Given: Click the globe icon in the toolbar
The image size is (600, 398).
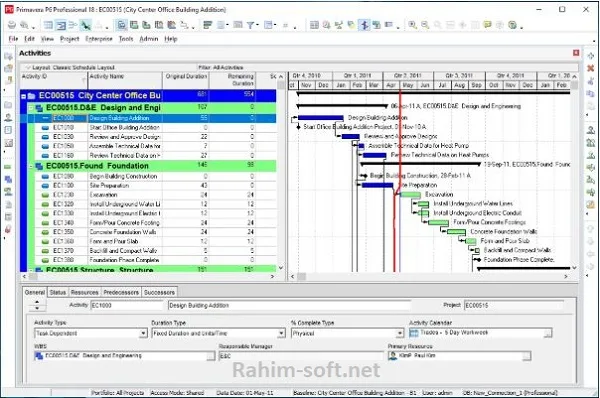Looking at the screenshot, I should (x=512, y=25).
